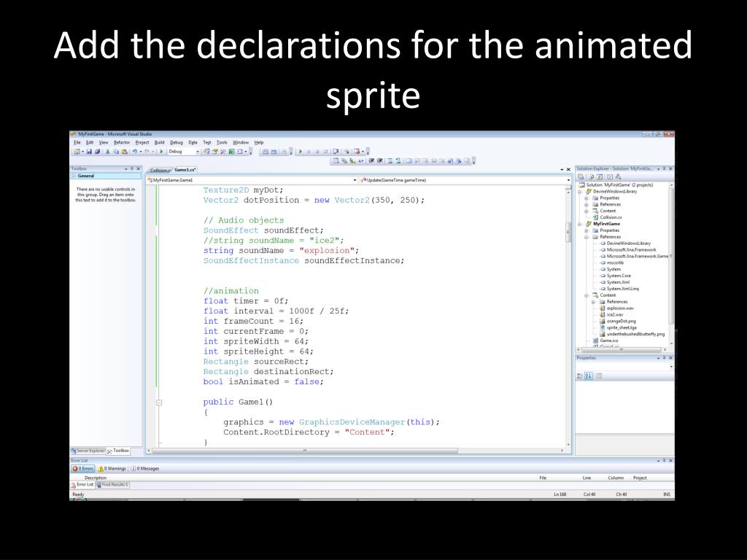The width and height of the screenshot is (747, 560).
Task: Toggle the 0 Warnings filter button
Action: [112, 469]
